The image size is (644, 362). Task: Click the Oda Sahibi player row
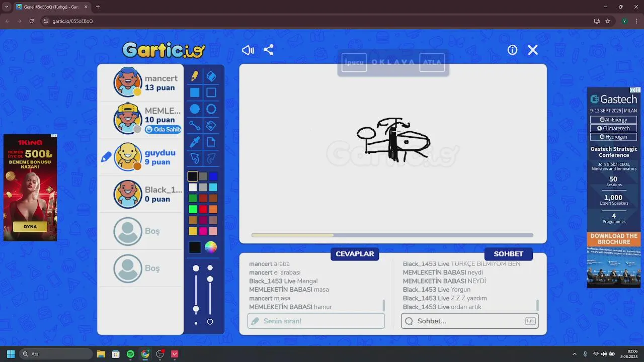click(x=140, y=120)
